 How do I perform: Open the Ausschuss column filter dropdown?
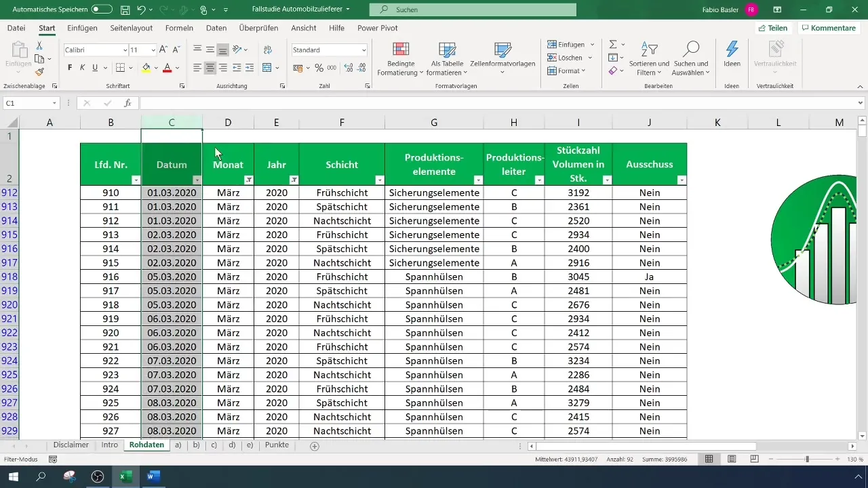point(681,180)
